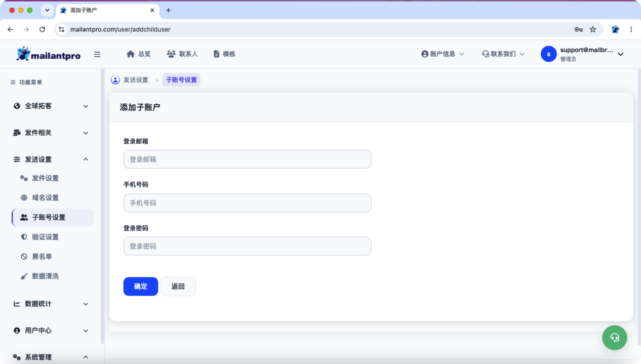641x364 pixels.
Task: Collapse the 发送设置 sidebar section
Action: 51,159
